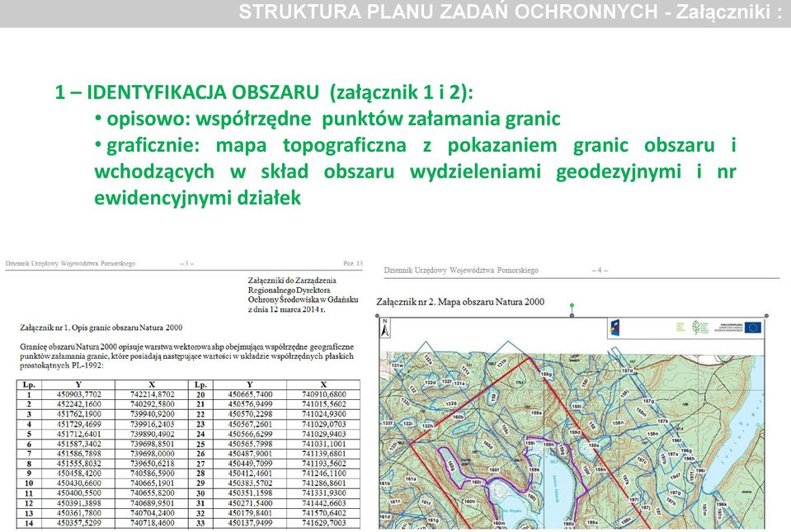Click the map parcel label '157k'
This screenshot has width=791, height=532.
662,421
